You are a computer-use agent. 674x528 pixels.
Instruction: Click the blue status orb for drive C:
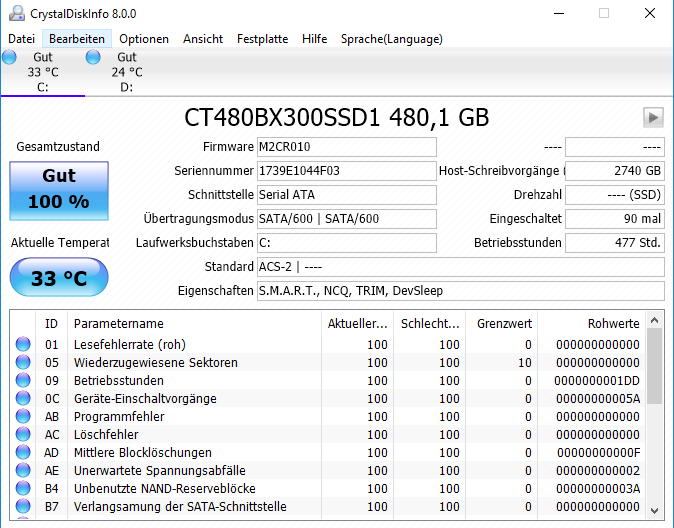[9, 57]
